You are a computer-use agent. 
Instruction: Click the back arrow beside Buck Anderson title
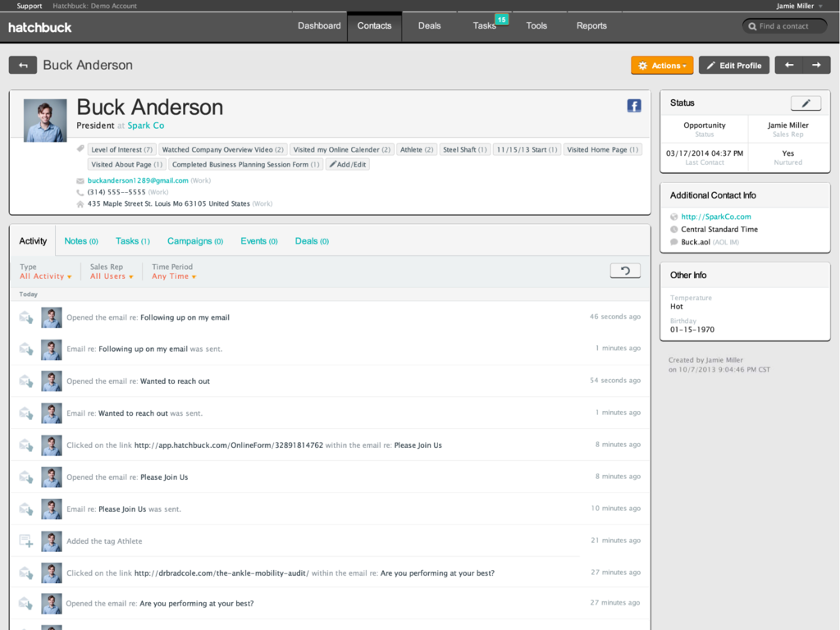click(x=22, y=65)
